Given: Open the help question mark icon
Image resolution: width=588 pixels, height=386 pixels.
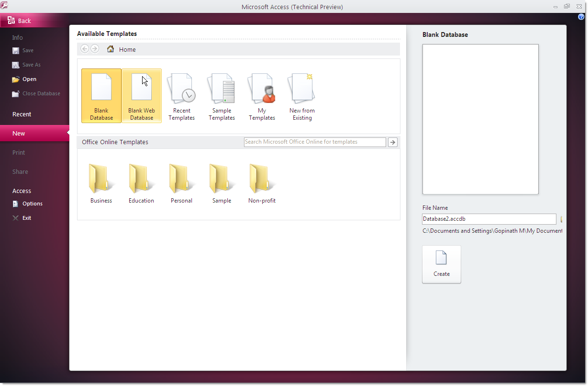Looking at the screenshot, I should [581, 17].
